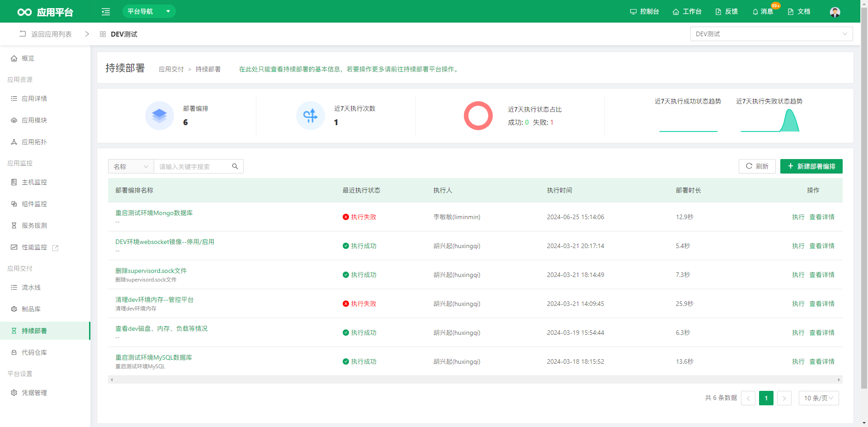
Task: Click the 近7天执行次数 direction icon
Action: click(x=310, y=116)
